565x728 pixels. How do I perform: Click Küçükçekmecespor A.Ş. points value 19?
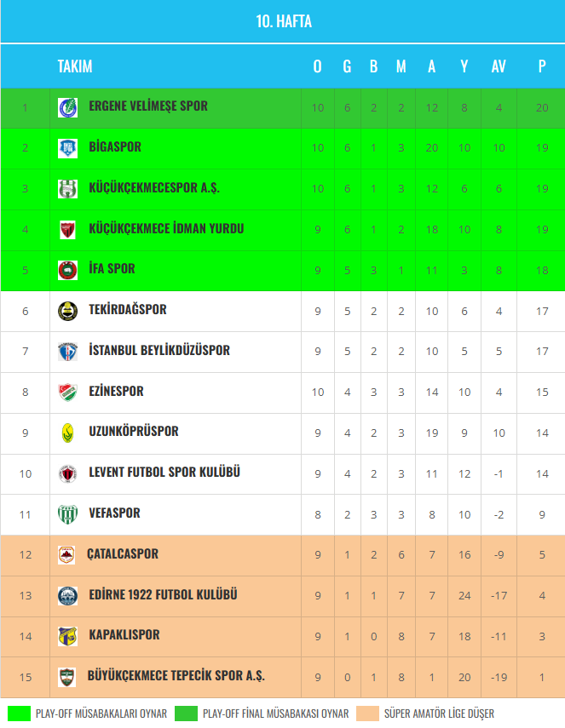pyautogui.click(x=542, y=188)
